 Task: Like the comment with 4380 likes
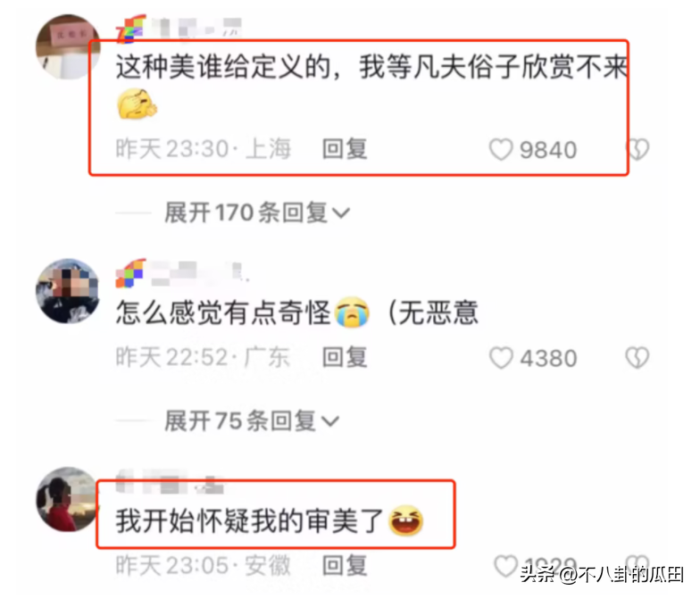click(x=501, y=358)
